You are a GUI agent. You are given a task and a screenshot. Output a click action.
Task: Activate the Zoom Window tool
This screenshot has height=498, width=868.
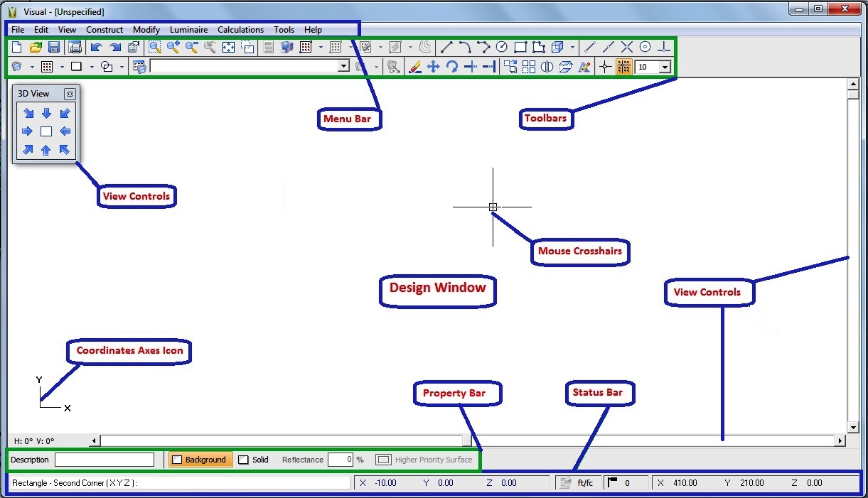[154, 47]
